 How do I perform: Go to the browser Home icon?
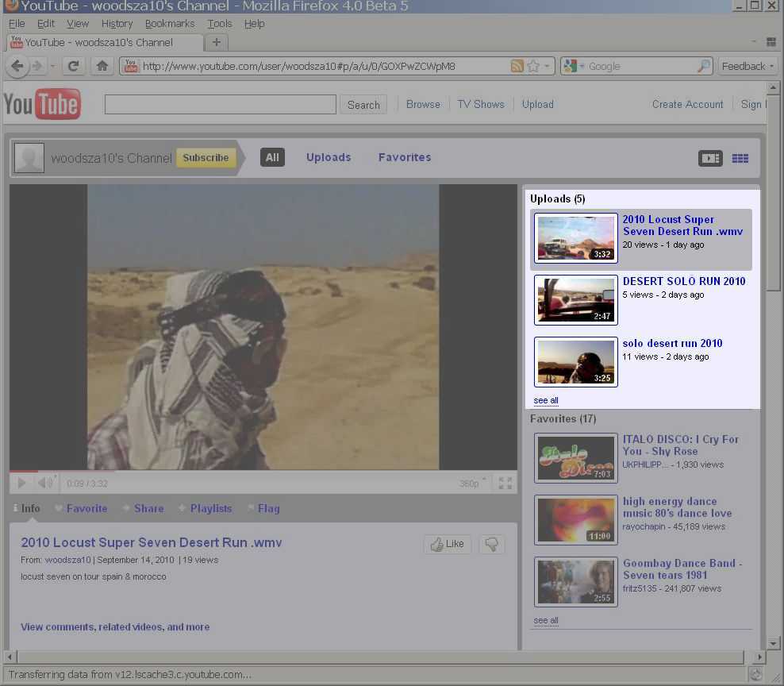pyautogui.click(x=101, y=66)
